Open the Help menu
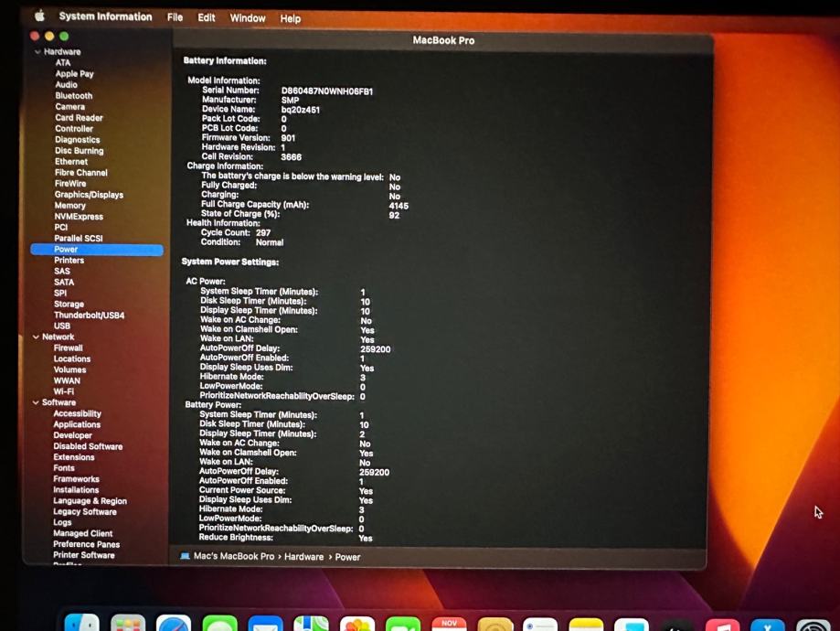The height and width of the screenshot is (631, 840). (x=291, y=19)
